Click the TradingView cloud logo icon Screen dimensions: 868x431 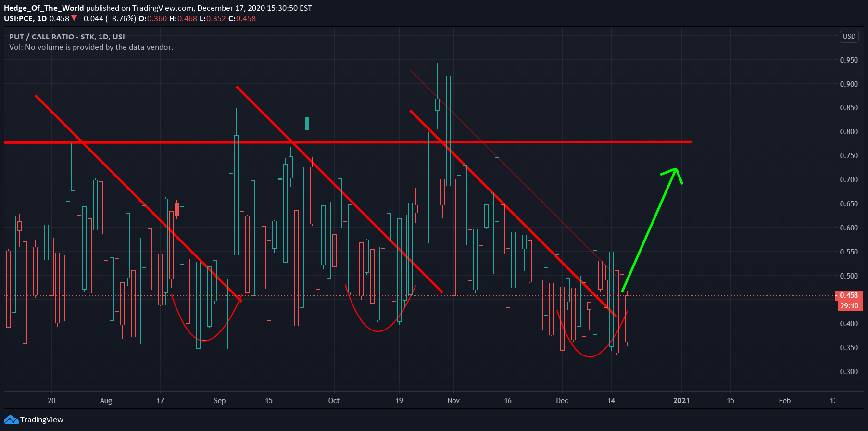click(x=11, y=420)
